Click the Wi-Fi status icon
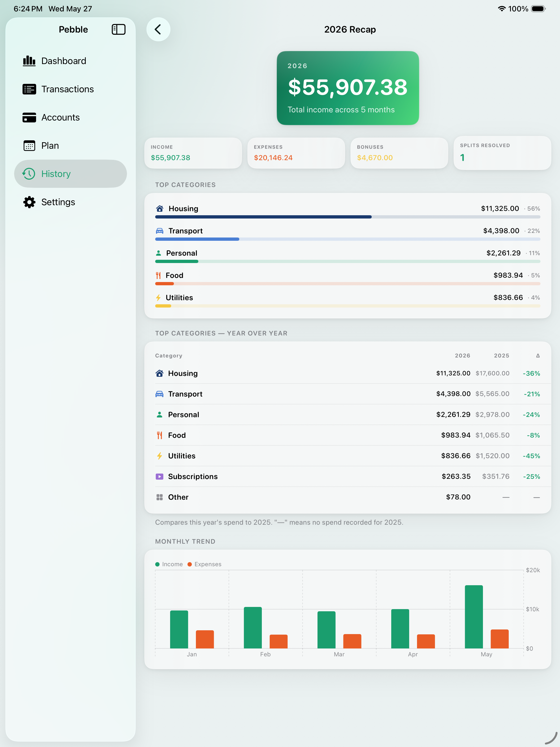Screen dimensions: 560x747 [x=502, y=9]
